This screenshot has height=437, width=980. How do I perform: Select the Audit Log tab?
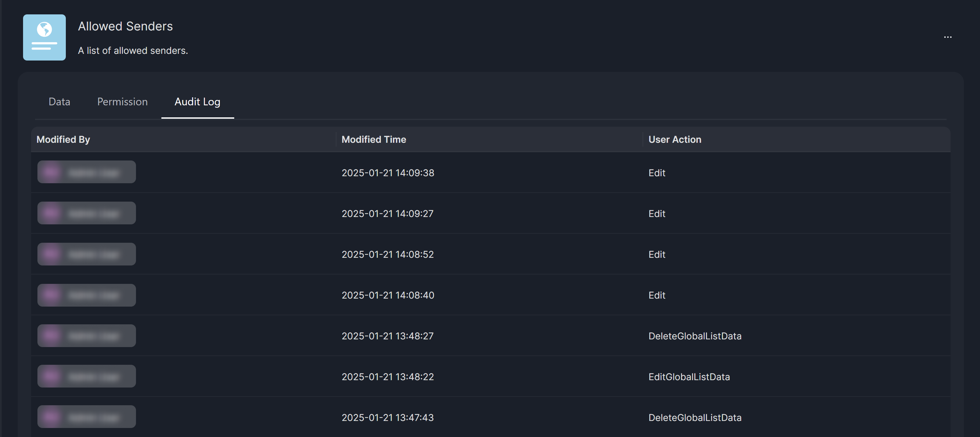point(197,102)
